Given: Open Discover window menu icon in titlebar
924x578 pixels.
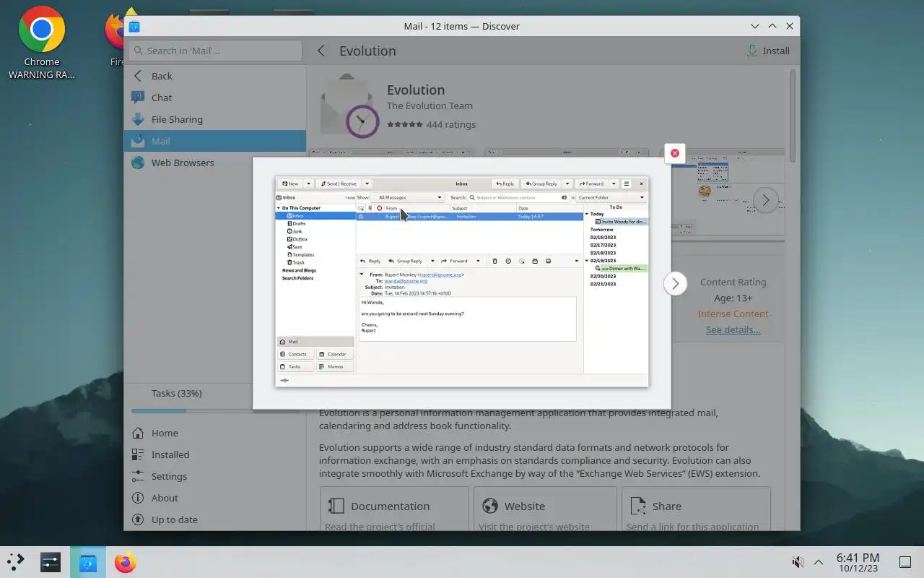Looking at the screenshot, I should coord(134,26).
